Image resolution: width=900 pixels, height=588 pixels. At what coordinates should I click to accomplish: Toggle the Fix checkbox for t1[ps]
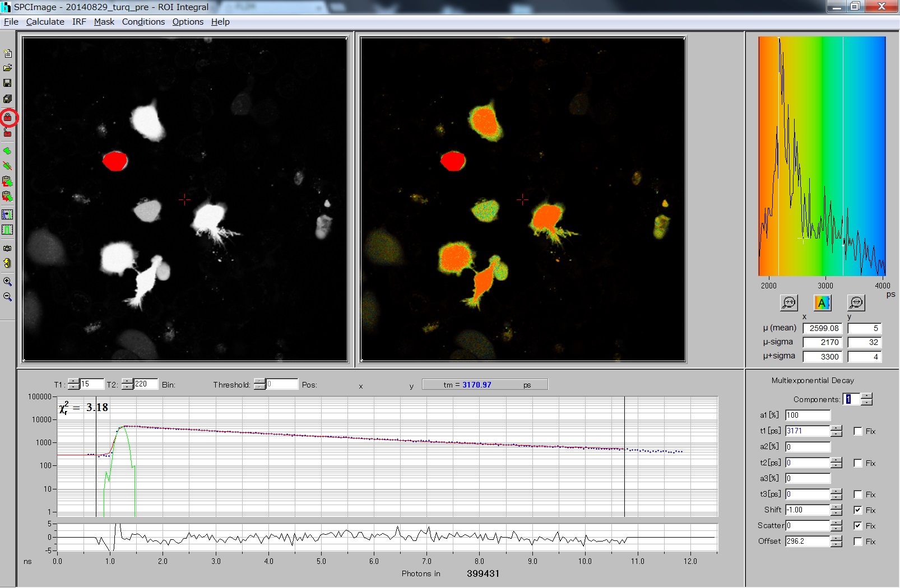point(858,431)
